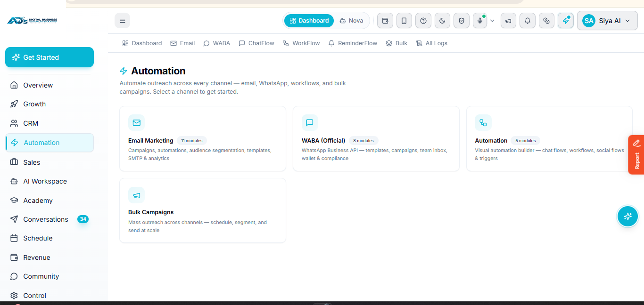Viewport: 644px width, 305px height.
Task: Click the calendar icon beside Schedule
Action: click(14, 238)
